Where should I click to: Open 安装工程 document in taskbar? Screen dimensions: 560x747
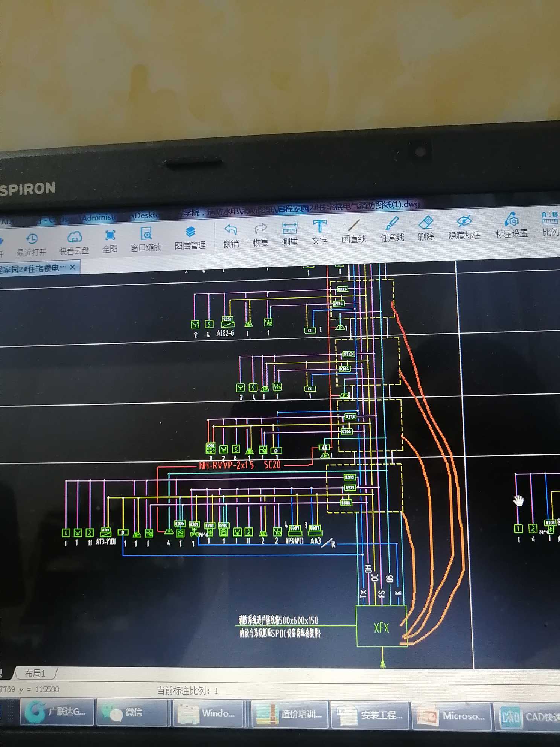370,715
